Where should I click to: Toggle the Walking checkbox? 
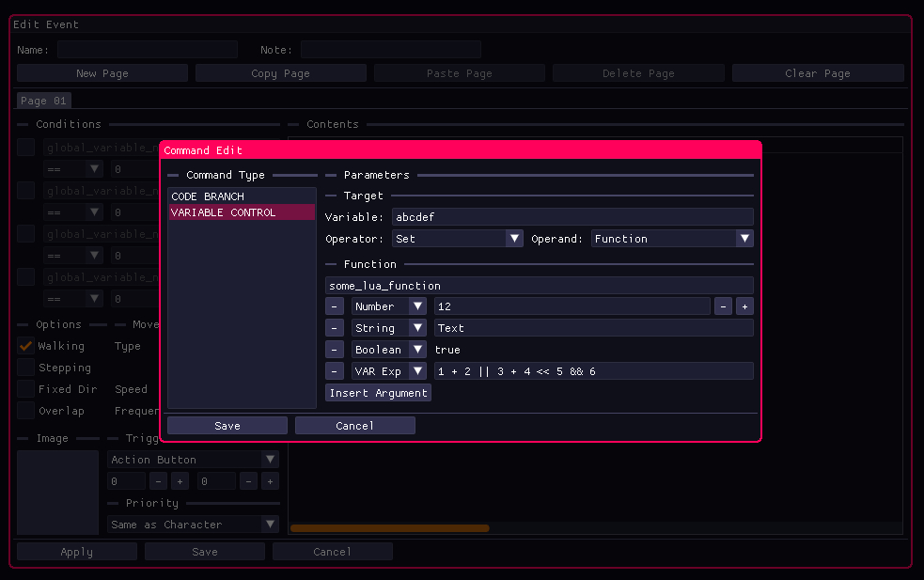pos(26,346)
